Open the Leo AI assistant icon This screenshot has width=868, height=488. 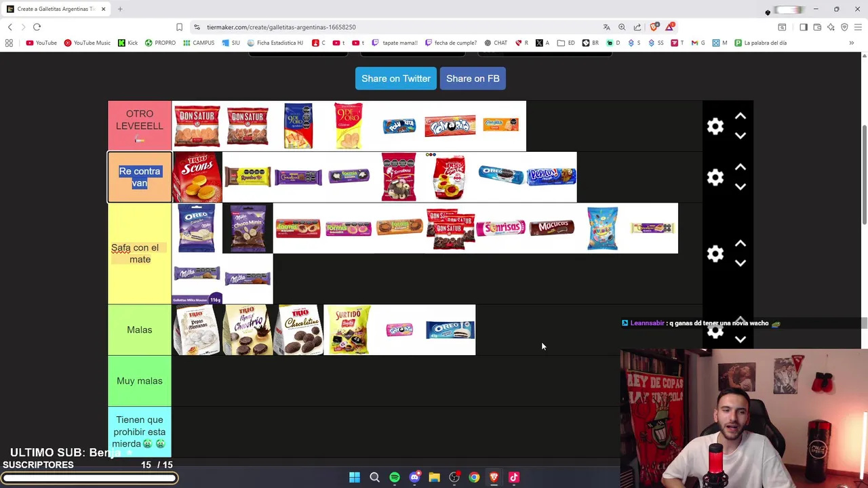click(x=831, y=27)
